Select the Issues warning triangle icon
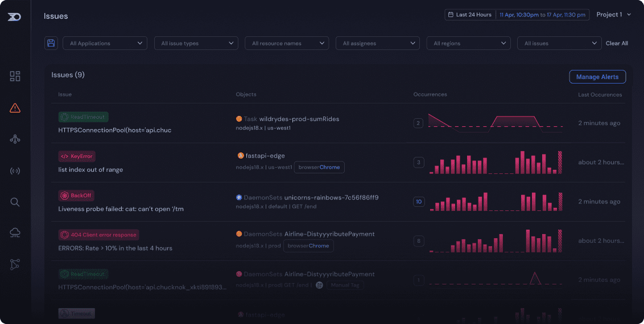644x324 pixels. pos(15,108)
